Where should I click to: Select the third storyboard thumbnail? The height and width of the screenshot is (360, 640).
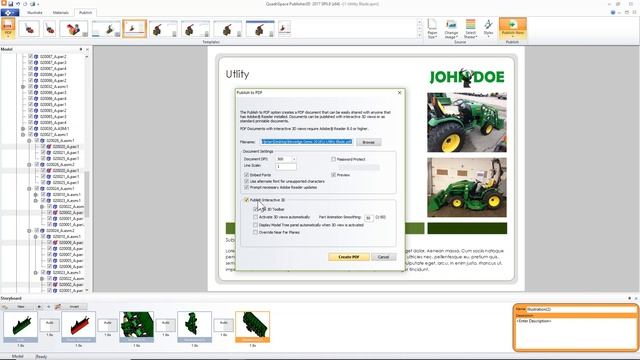pos(137,327)
